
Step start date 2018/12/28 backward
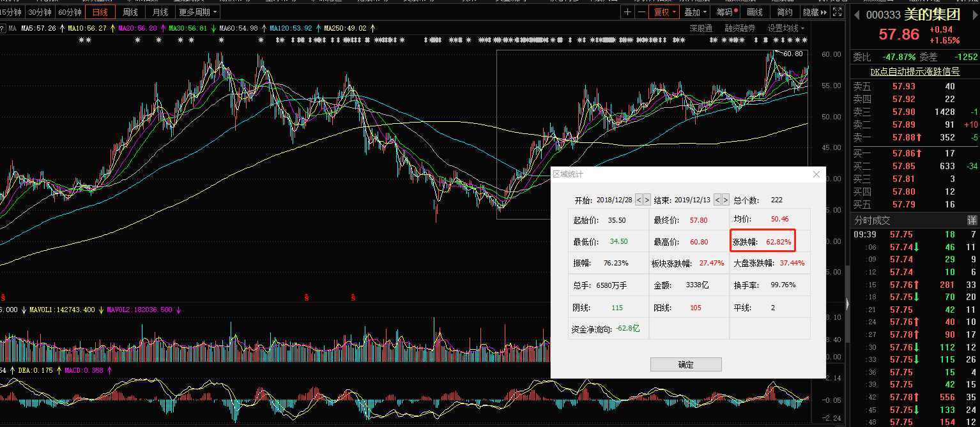(x=638, y=200)
